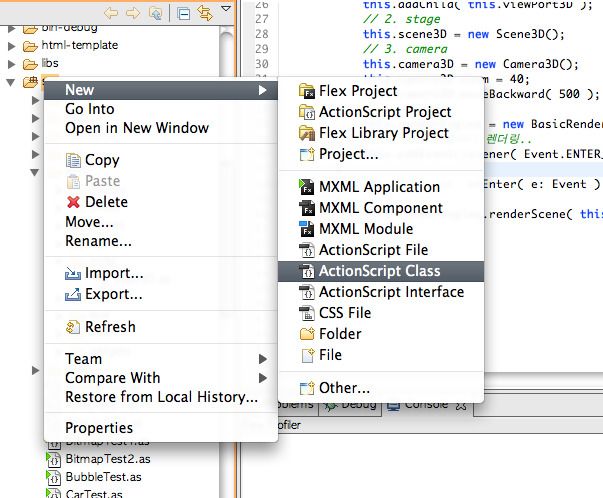
Task: Create a new Flex Project
Action: coord(381,91)
